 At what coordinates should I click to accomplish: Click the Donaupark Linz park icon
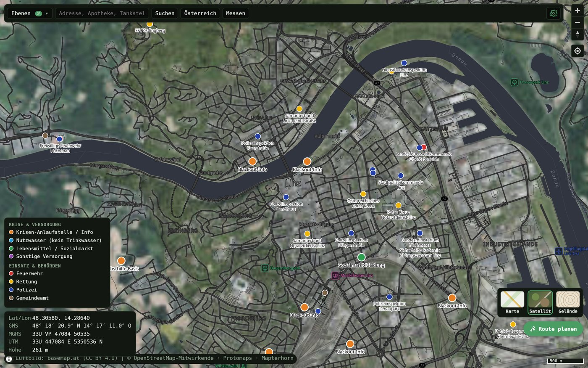click(514, 82)
